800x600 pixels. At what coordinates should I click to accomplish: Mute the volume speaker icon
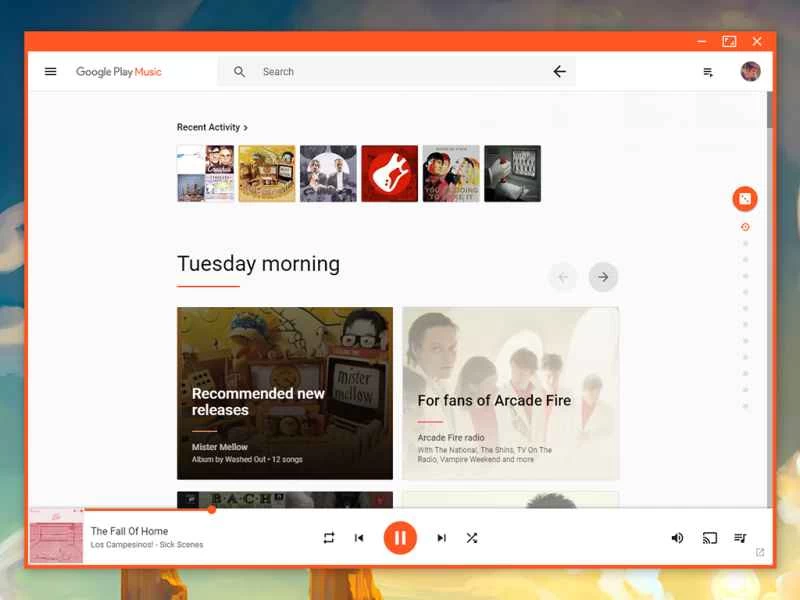click(677, 538)
